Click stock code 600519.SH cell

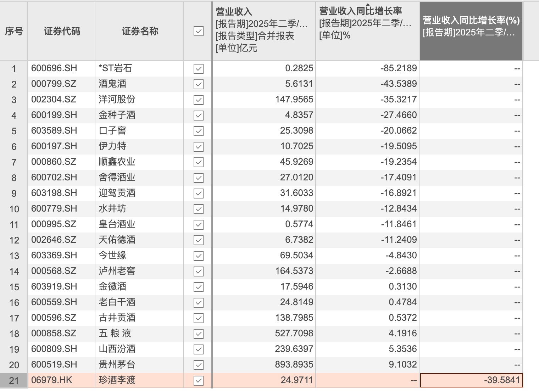tap(54, 365)
